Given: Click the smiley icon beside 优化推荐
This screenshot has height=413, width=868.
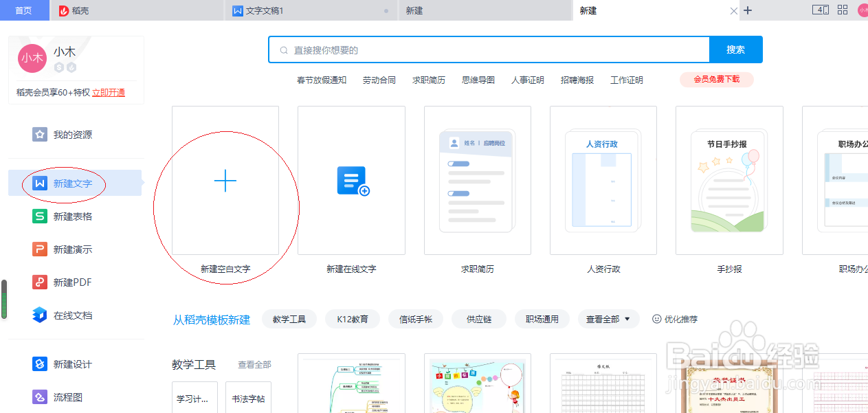Looking at the screenshot, I should coord(656,319).
